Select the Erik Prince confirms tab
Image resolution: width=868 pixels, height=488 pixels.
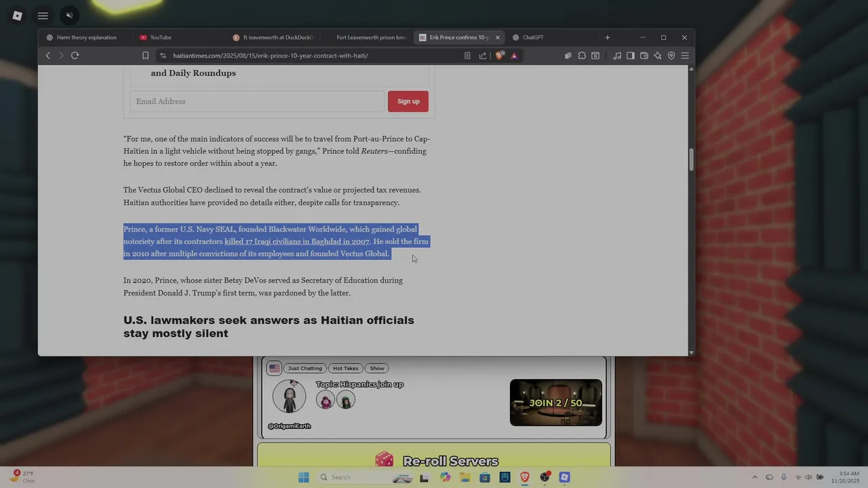click(459, 37)
